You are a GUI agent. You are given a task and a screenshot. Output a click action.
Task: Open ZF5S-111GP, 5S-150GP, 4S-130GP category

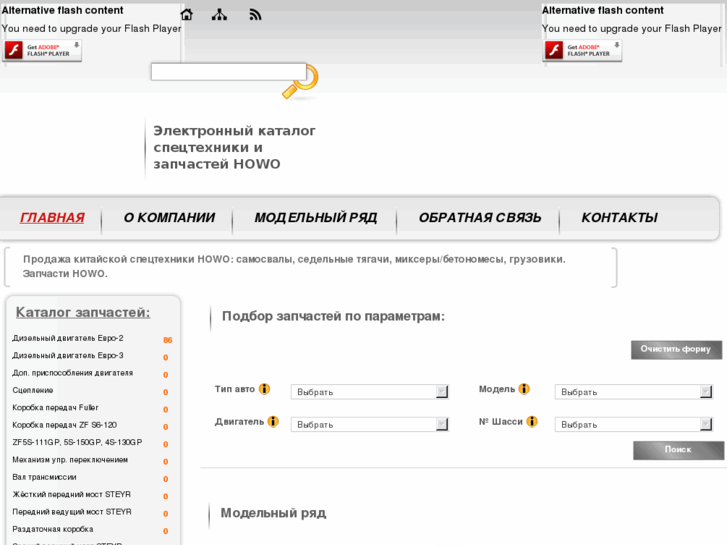(77, 442)
